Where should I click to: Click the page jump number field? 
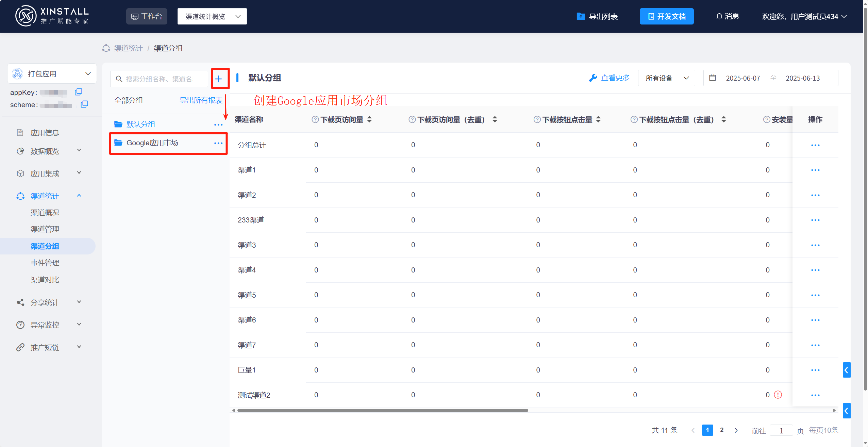781,431
